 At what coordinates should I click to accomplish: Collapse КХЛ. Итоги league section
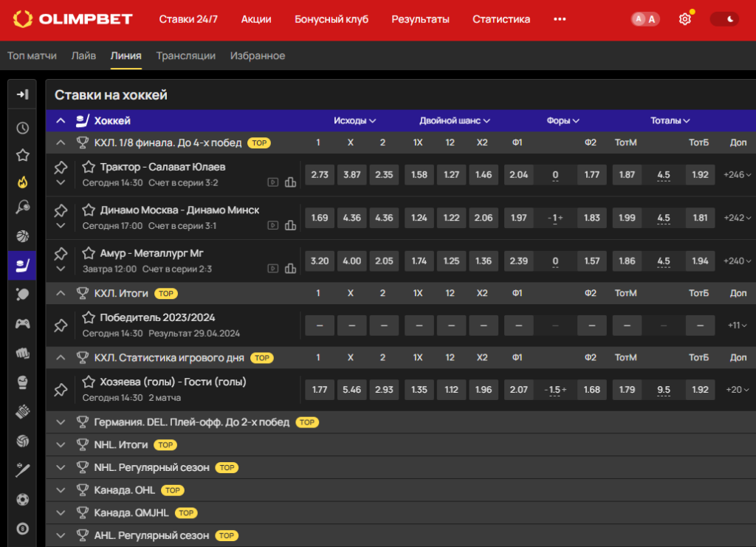(61, 293)
